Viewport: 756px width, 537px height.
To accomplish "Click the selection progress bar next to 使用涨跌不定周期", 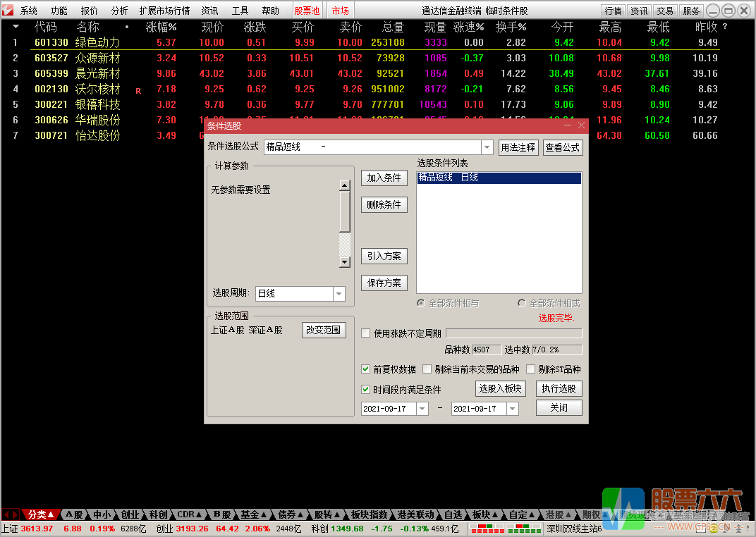I will (x=514, y=333).
